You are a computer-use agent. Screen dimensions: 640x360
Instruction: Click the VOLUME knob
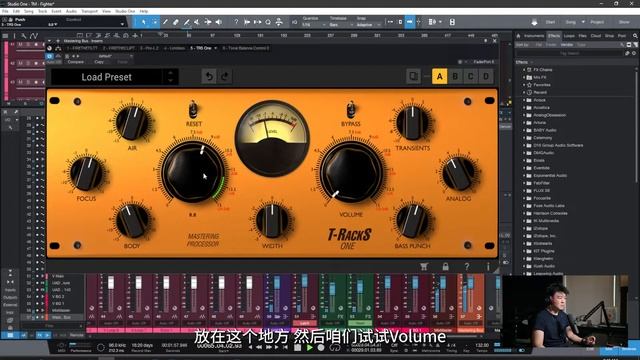351,173
